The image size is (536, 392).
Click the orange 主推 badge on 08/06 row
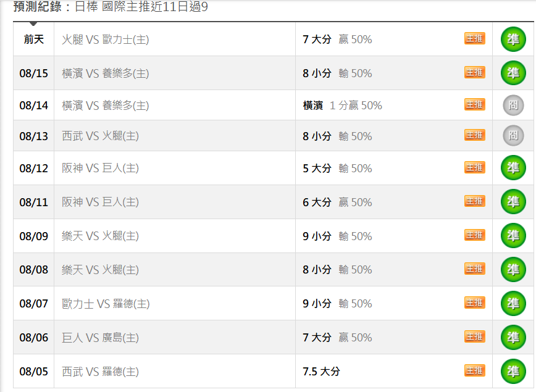pos(474,336)
